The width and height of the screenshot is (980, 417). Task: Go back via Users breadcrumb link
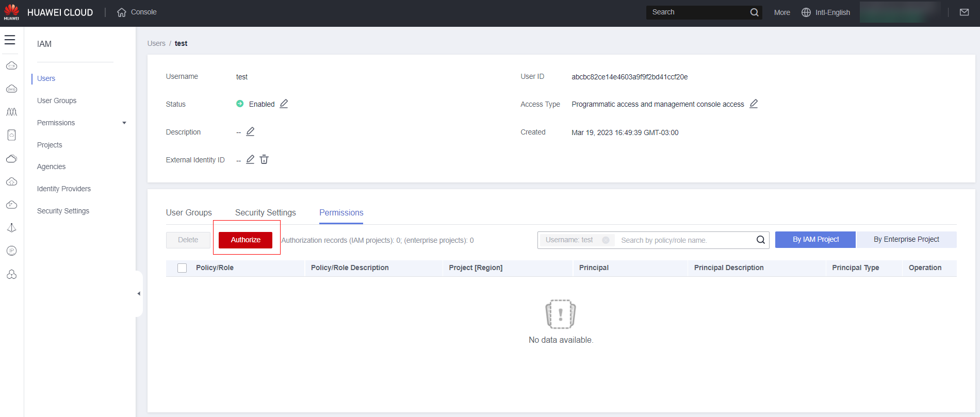pyautogui.click(x=156, y=43)
